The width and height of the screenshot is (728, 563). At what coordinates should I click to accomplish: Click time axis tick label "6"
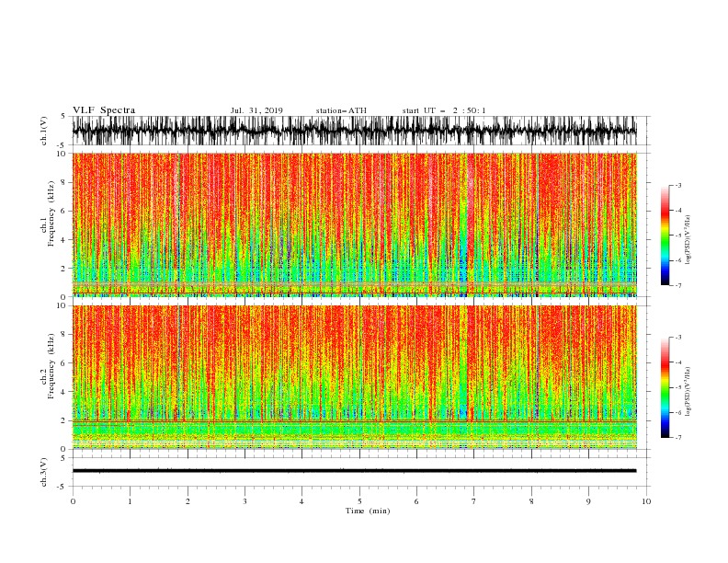[x=416, y=501]
